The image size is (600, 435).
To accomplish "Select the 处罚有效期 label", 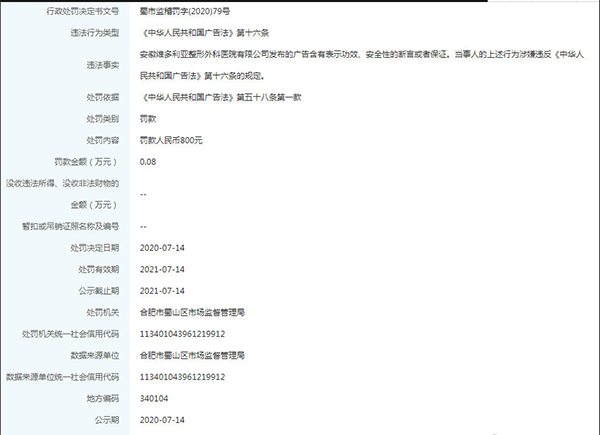I will [99, 269].
